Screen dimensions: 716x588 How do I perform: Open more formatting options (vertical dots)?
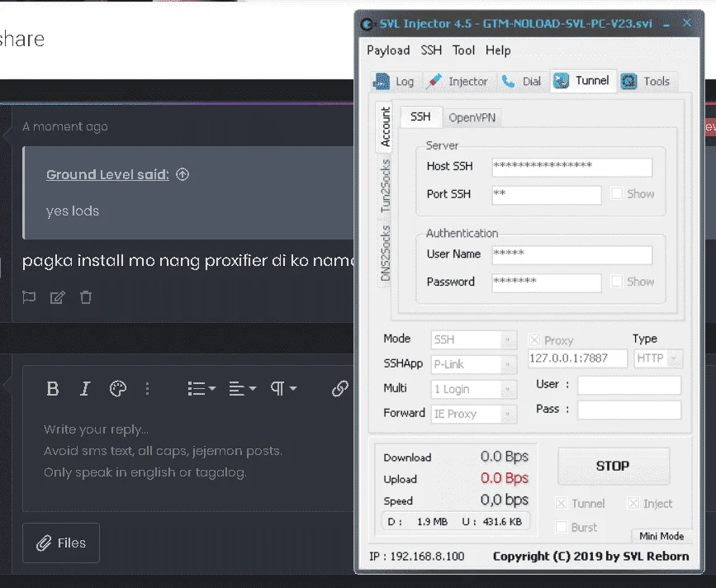pos(147,388)
